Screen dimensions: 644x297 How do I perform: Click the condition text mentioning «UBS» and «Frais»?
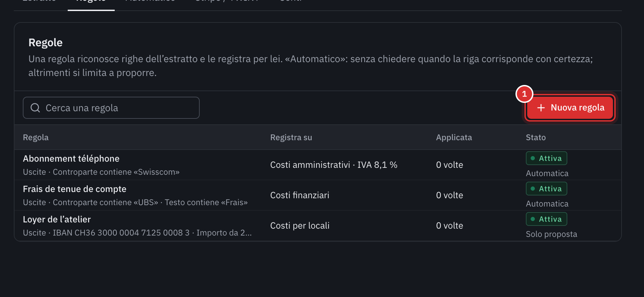tap(135, 202)
